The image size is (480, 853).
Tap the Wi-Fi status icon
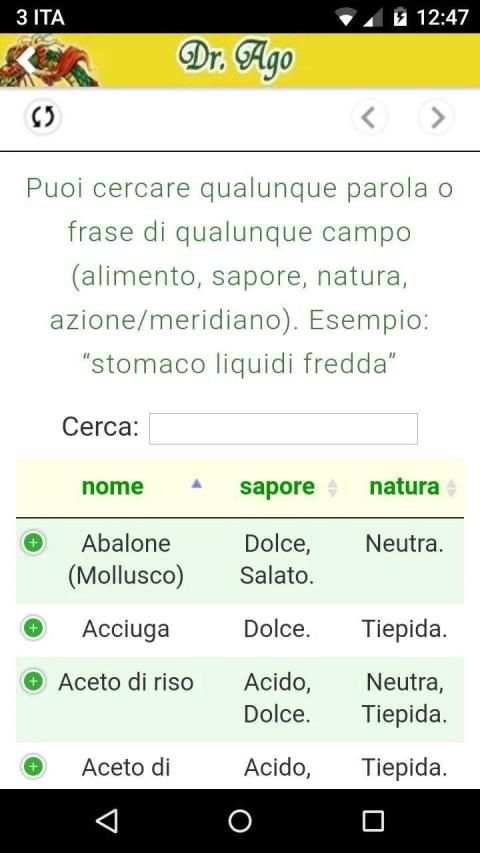pos(345,17)
